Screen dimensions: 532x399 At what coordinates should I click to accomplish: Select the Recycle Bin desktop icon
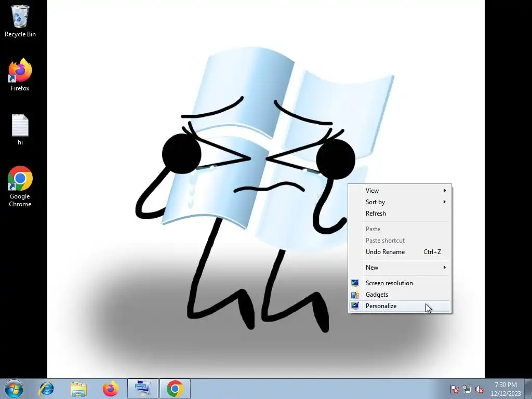[20, 21]
